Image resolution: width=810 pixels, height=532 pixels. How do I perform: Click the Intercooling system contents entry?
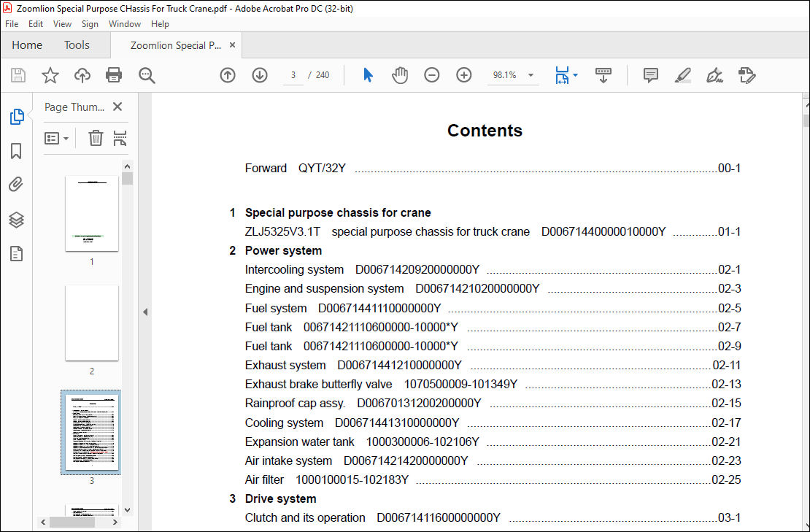coord(493,269)
